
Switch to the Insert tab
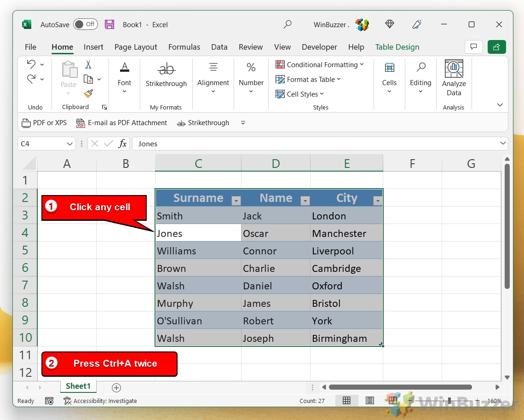93,47
